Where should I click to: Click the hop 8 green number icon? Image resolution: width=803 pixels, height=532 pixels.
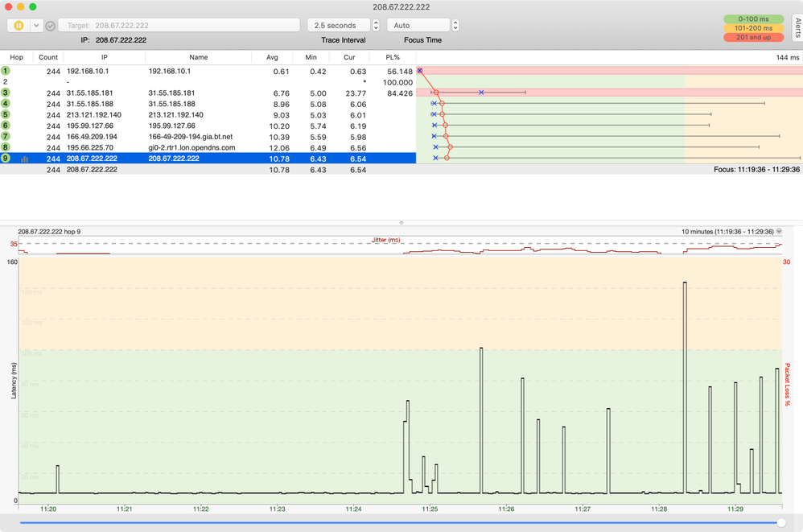6,147
